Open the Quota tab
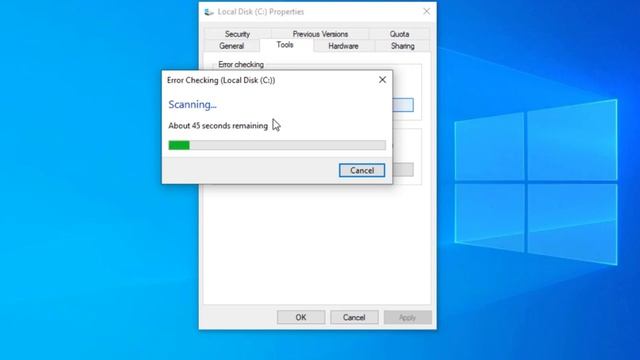640x360 pixels. [399, 34]
